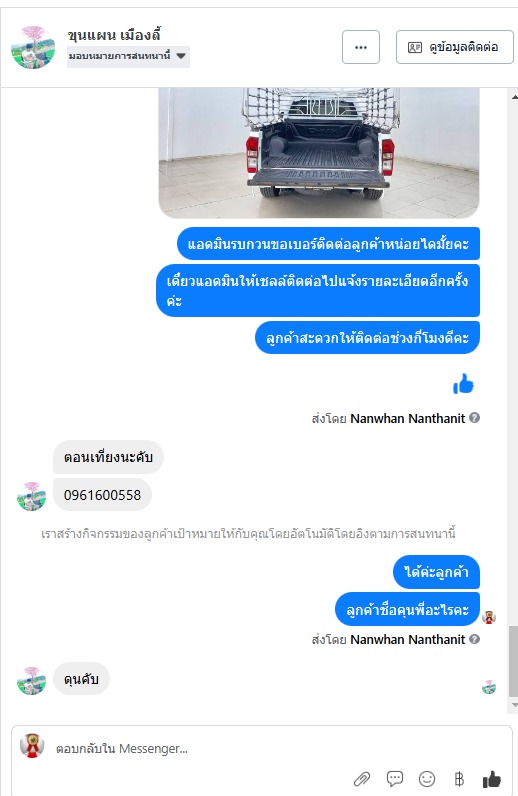Click help icon beside upper Nanwhan Nanthanit
This screenshot has height=796, width=518.
[x=474, y=418]
